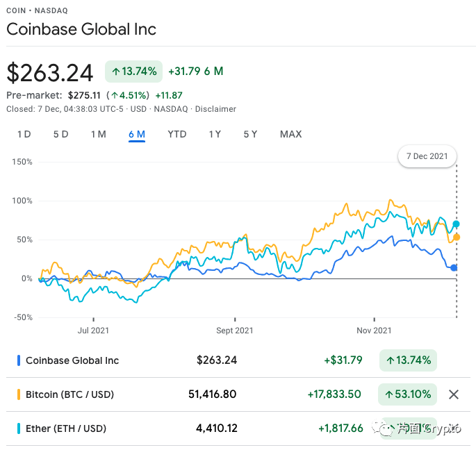Screen dimensions: 476x450
Task: Click the blue Coinbase Global Inc color swatch
Action: (18, 360)
